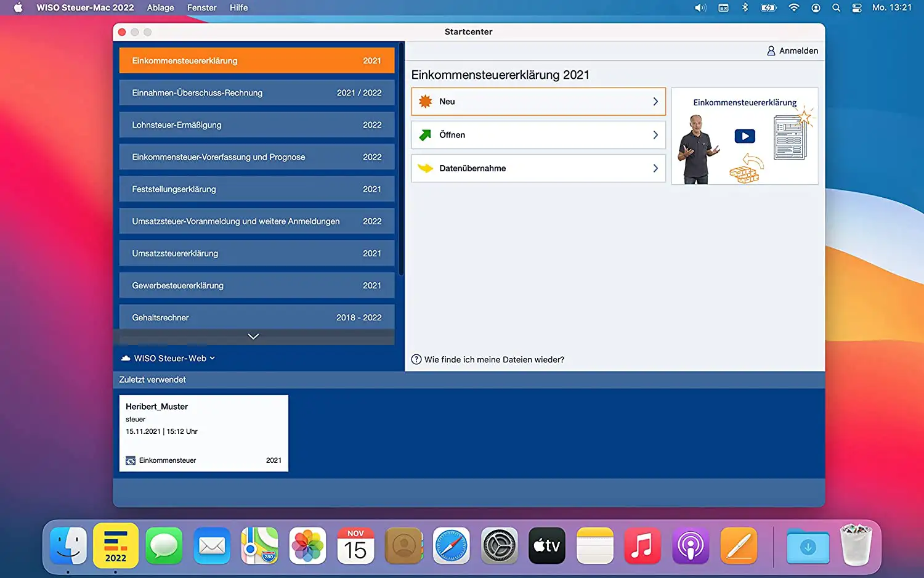Open recent file Heribert_Muster
The width and height of the screenshot is (924, 578).
pos(203,433)
